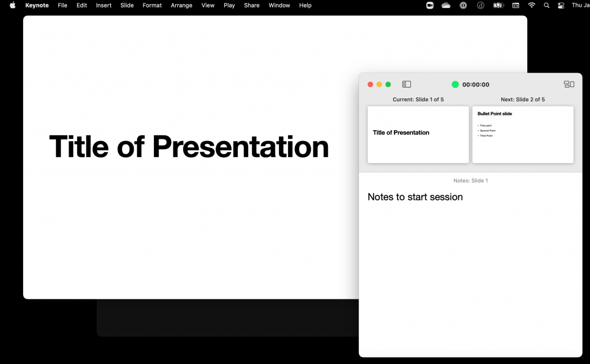Click into the Notes to start session text
The height and width of the screenshot is (364, 590).
[x=415, y=197]
